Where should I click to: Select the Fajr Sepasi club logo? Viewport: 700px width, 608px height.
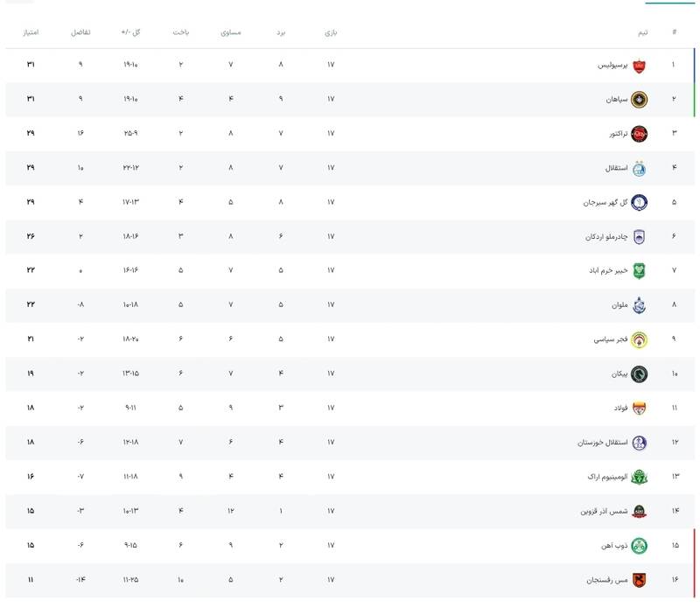point(639,339)
